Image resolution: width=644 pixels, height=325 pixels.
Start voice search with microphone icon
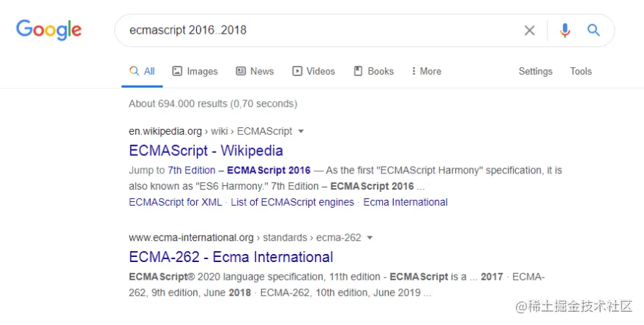(565, 30)
